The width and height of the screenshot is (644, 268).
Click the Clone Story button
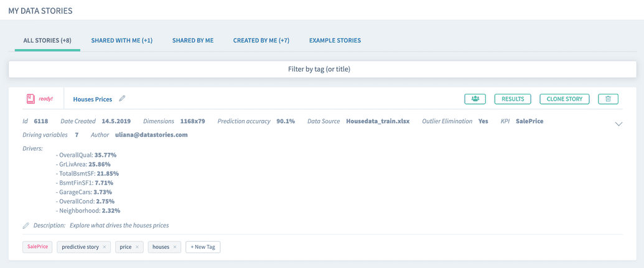coord(564,99)
